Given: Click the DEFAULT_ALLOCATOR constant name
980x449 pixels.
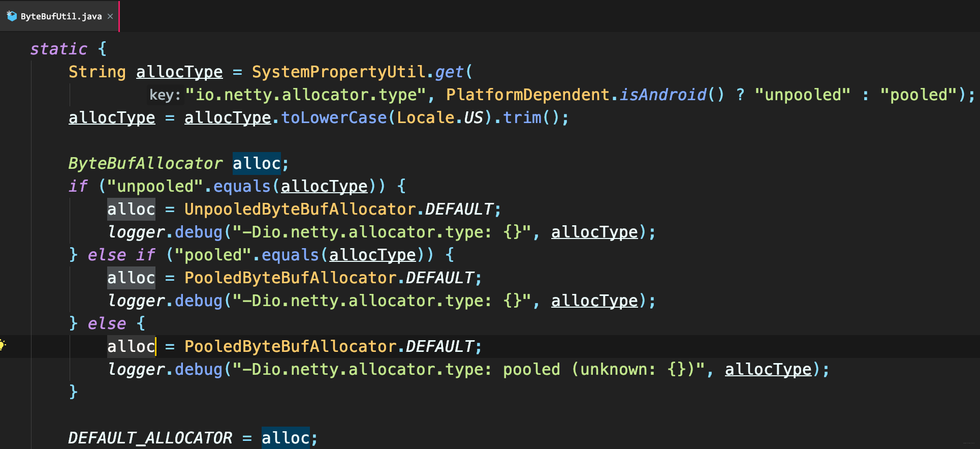Looking at the screenshot, I should coord(150,438).
